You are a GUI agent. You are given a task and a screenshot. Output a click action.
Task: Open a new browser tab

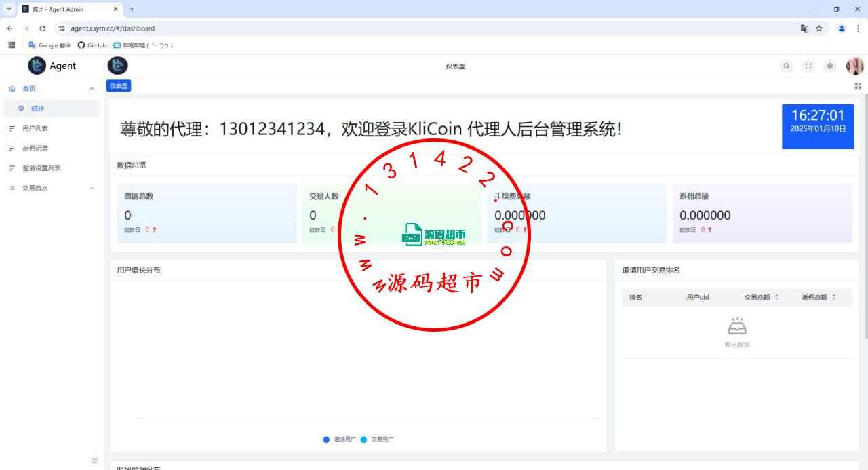(132, 9)
